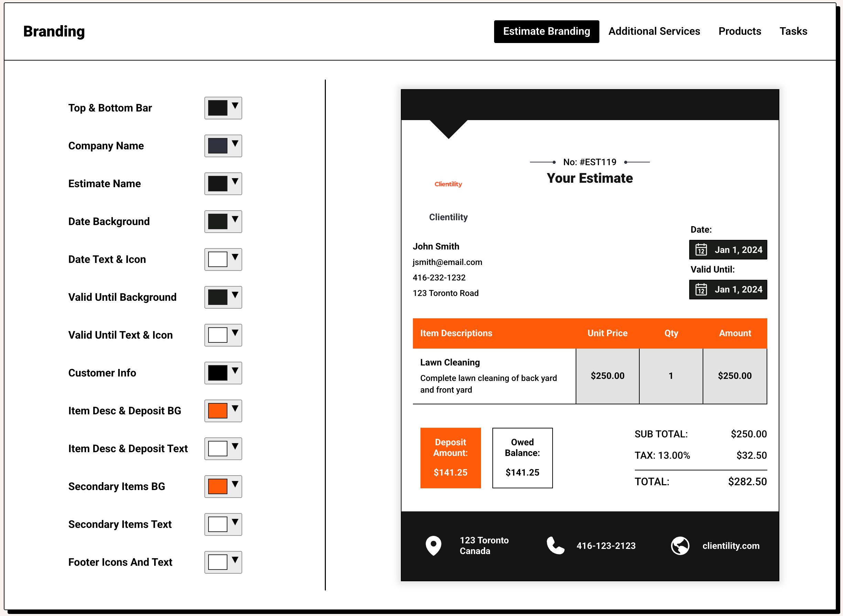Viewport: 843px width, 616px height.
Task: Click the Valid Until calendar icon
Action: click(701, 289)
